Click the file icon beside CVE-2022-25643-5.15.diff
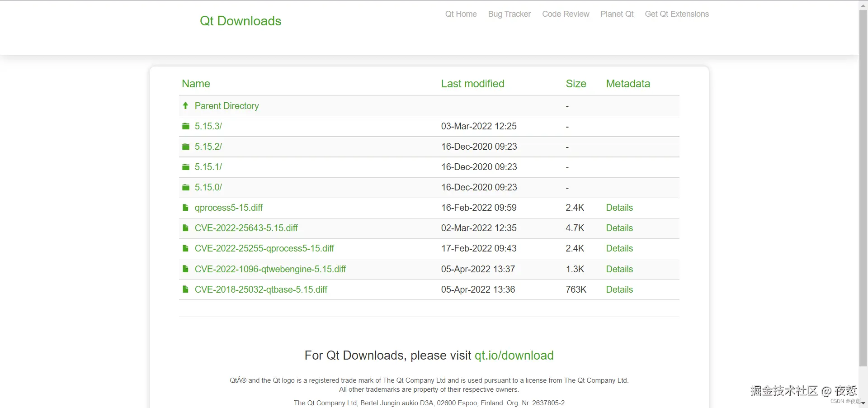This screenshot has width=868, height=408. (x=185, y=228)
